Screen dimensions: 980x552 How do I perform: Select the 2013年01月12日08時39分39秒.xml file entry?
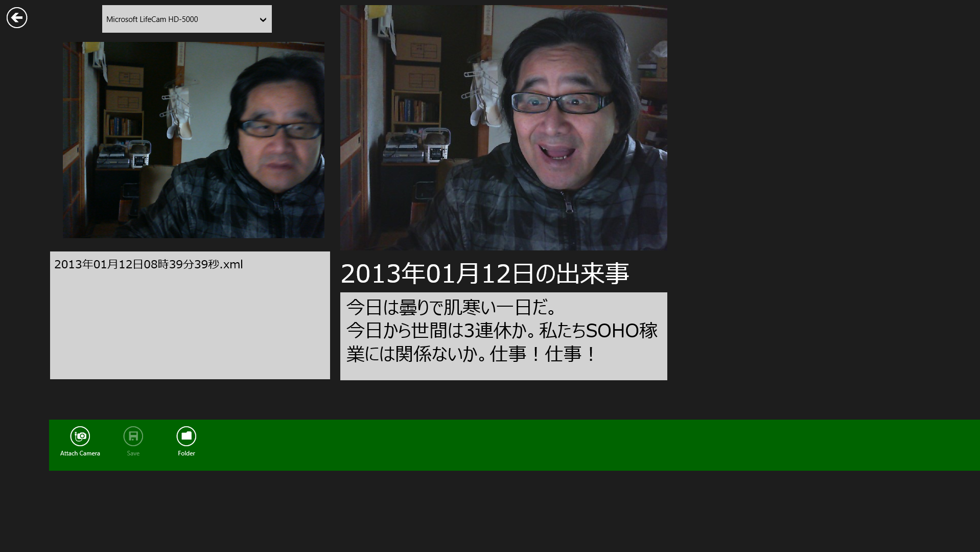click(x=149, y=264)
